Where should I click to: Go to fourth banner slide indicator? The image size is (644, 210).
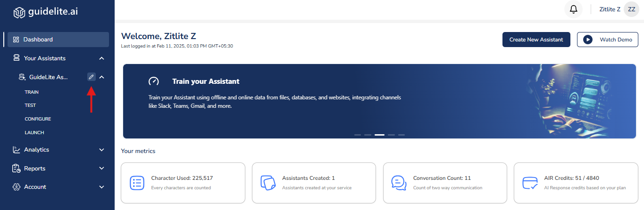click(391, 135)
